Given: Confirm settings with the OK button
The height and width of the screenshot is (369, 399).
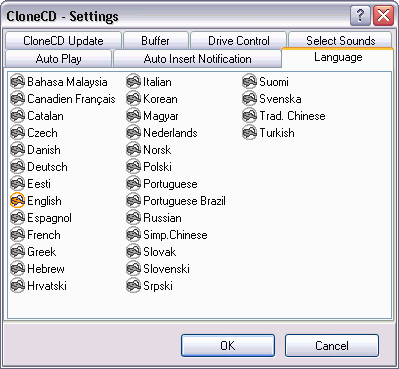Looking at the screenshot, I should tap(228, 345).
